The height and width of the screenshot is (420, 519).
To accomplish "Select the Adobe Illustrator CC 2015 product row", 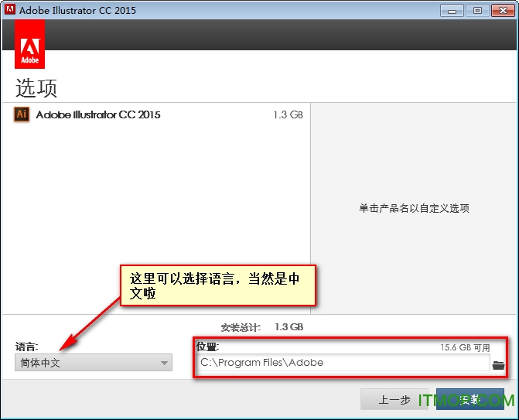I will 156,114.
